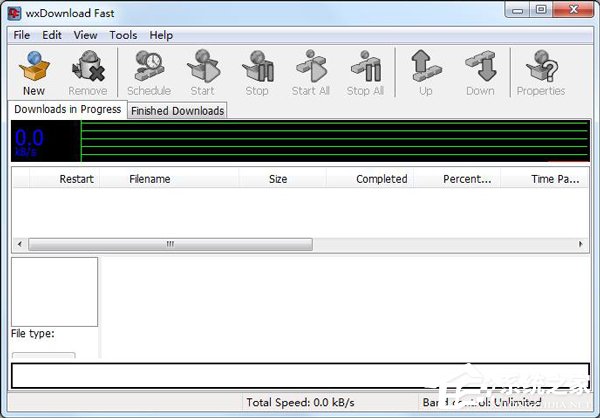Open the download Properties icon
This screenshot has width=600, height=418.
click(541, 72)
